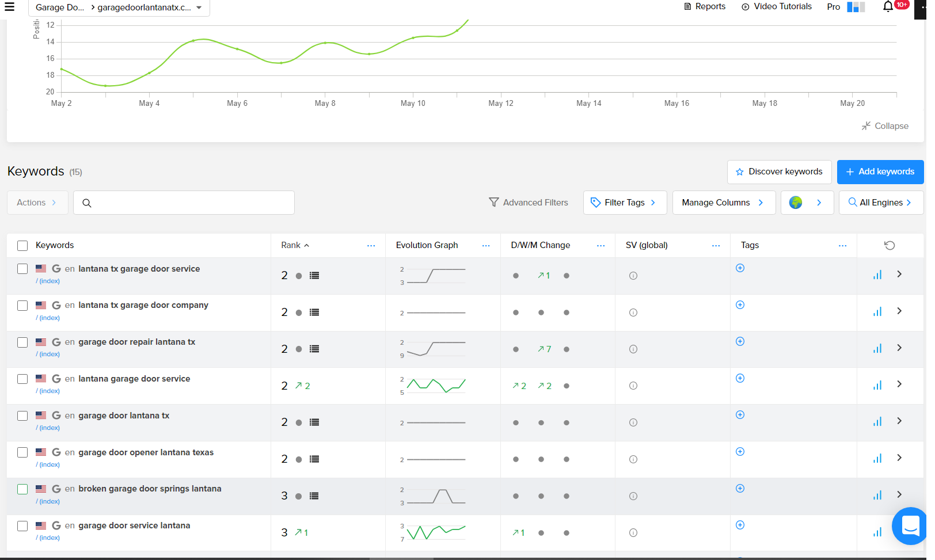935x560 pixels.
Task: Expand the Actions dropdown
Action: [37, 203]
